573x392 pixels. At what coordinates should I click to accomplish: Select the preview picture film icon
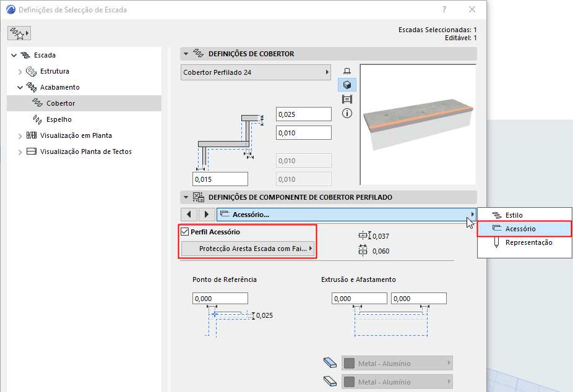click(x=347, y=100)
